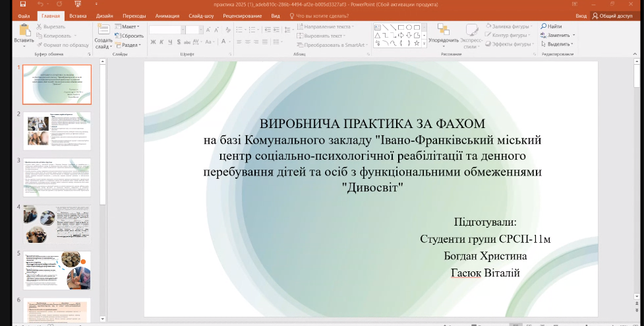
Task: Toggle italic К formatting
Action: (161, 42)
